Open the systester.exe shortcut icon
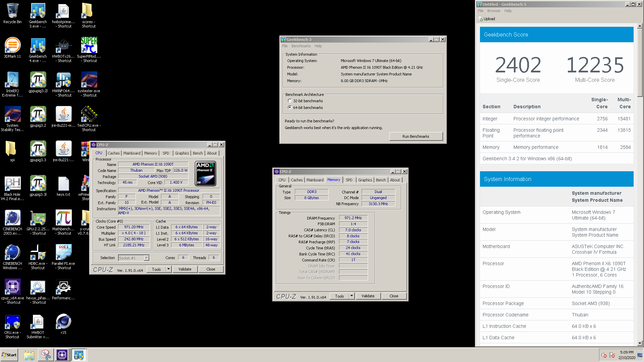 (89, 84)
